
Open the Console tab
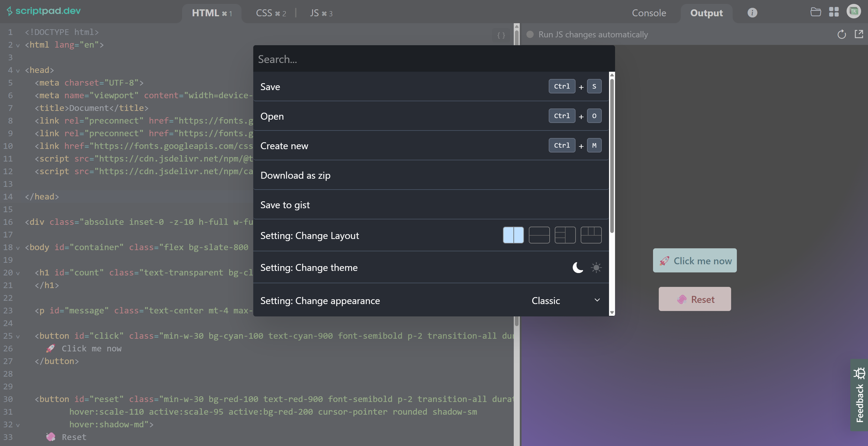pyautogui.click(x=649, y=13)
